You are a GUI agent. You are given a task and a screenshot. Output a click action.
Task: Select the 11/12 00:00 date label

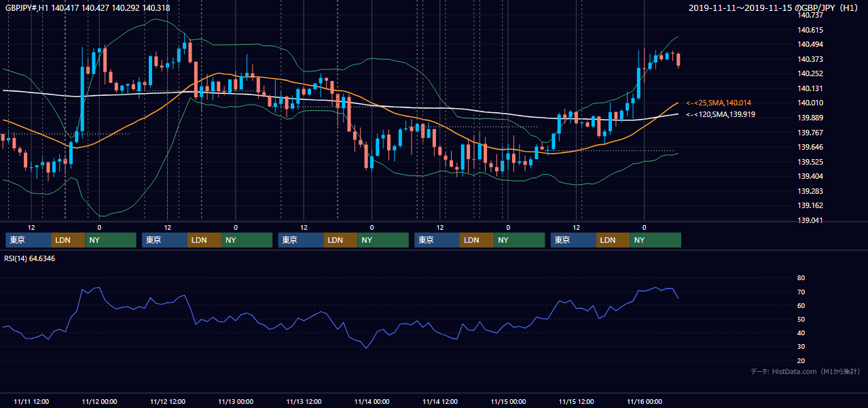click(x=99, y=401)
